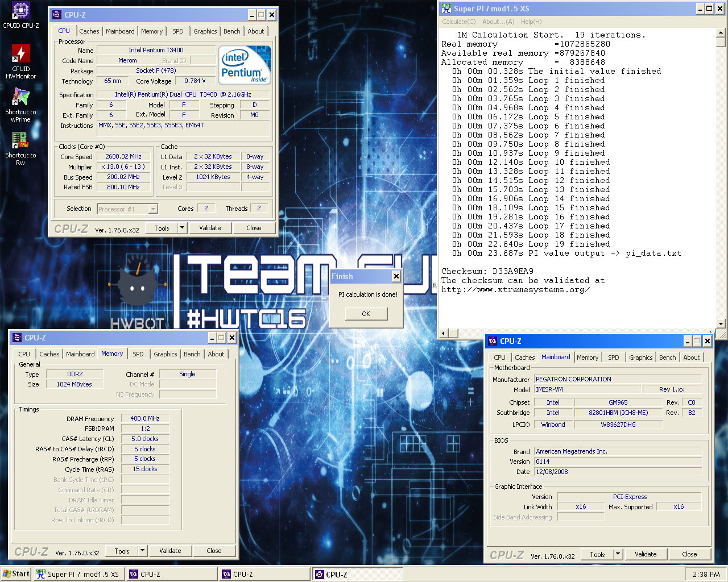Image resolution: width=728 pixels, height=582 pixels.
Task: Open the Caches tab in the processor CPU-Z window
Action: (89, 31)
